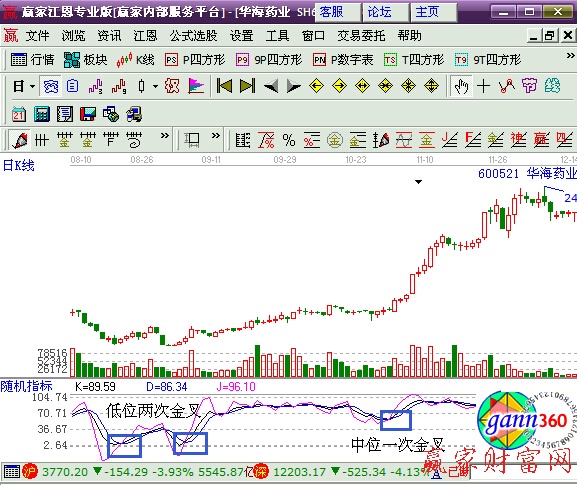Click the 论坛 button in title bar

click(x=386, y=12)
